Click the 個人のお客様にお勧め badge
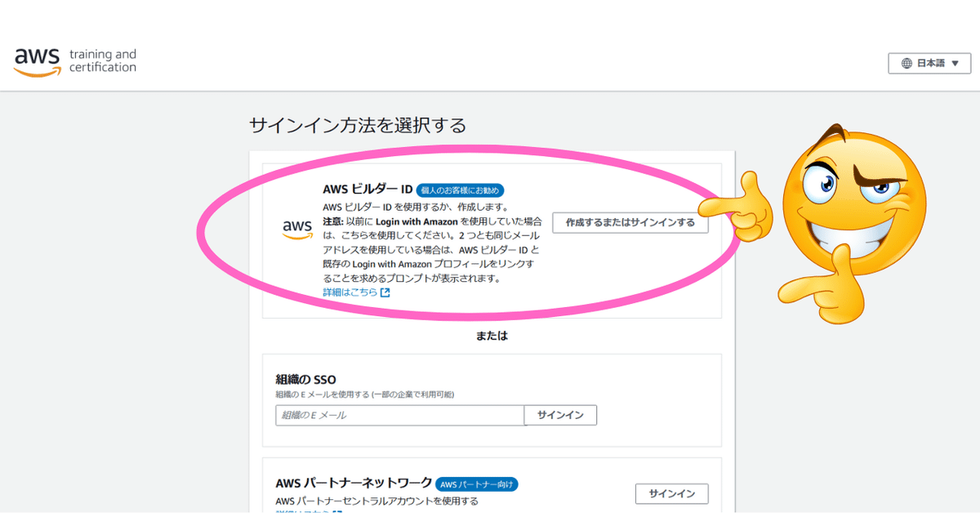Viewport: 980px width, 513px height. tap(461, 190)
